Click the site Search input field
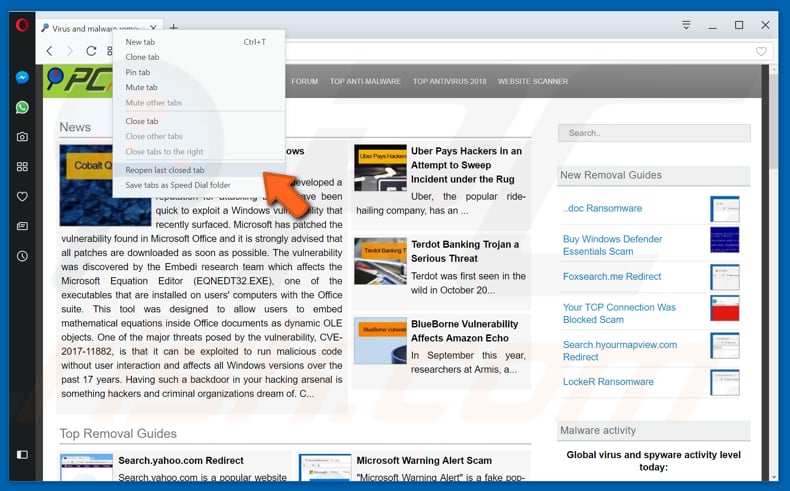 (x=654, y=133)
